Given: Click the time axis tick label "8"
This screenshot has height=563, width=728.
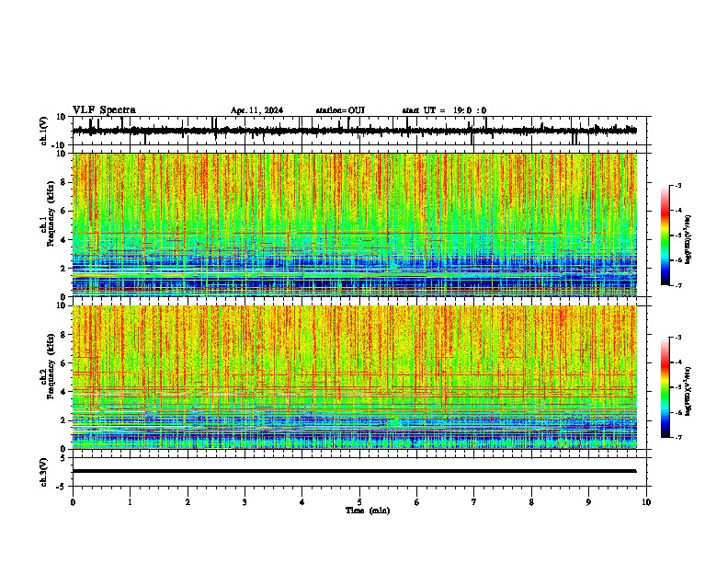Looking at the screenshot, I should (531, 502).
